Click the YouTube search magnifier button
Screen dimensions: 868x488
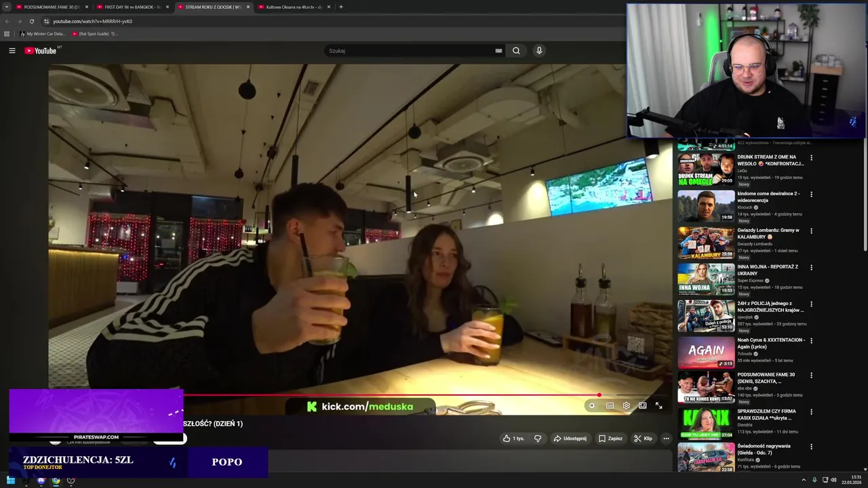(x=516, y=51)
